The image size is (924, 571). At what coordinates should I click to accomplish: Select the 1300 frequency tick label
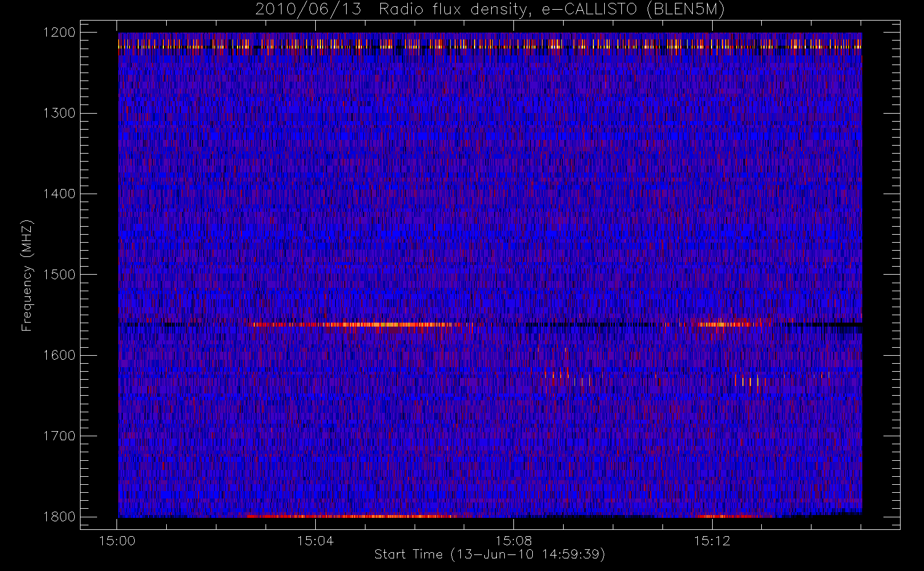pos(59,113)
